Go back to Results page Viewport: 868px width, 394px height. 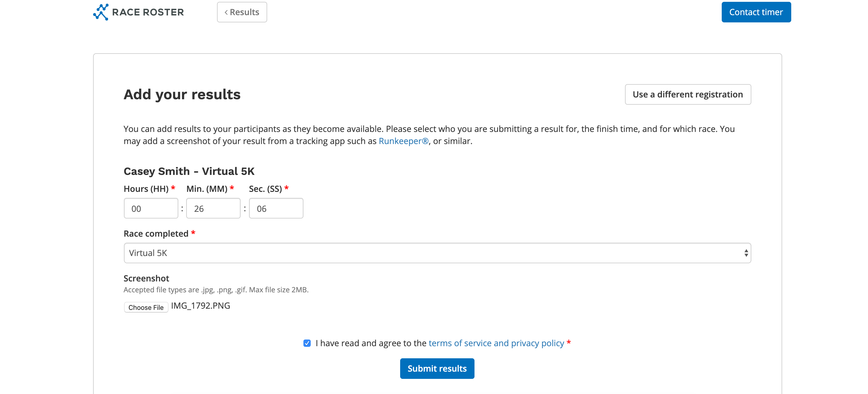[x=241, y=12]
